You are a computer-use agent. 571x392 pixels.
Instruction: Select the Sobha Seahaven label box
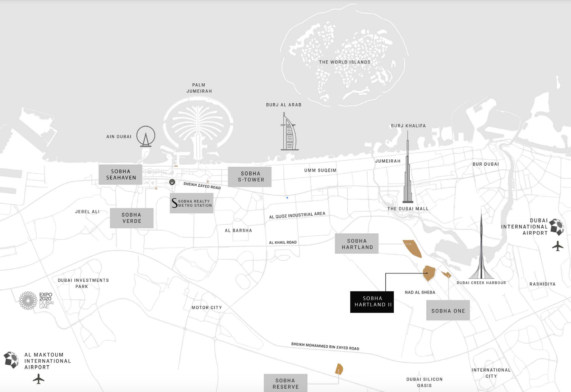[120, 175]
